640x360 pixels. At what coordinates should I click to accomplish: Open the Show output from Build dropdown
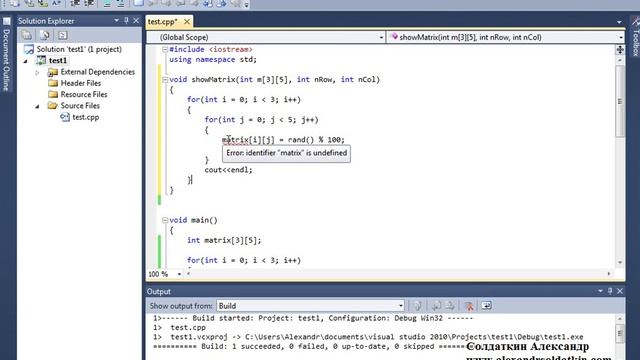pos(310,306)
